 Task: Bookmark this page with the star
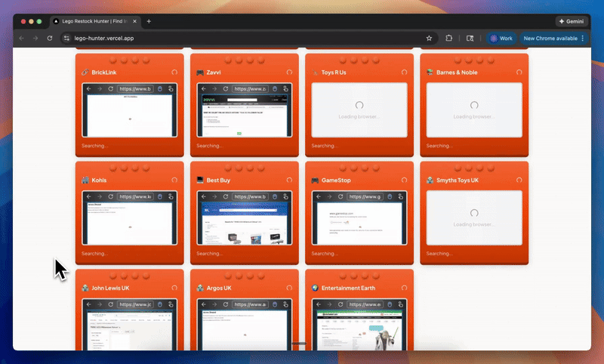429,38
